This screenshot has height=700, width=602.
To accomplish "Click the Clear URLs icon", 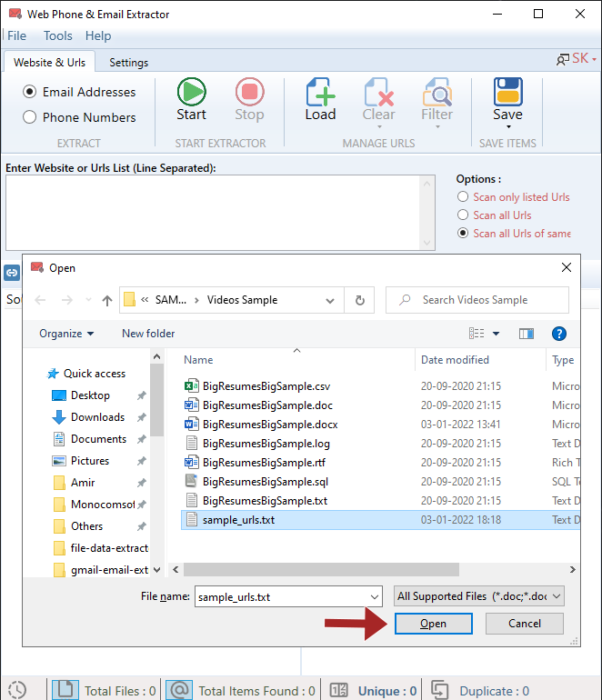I will [378, 92].
